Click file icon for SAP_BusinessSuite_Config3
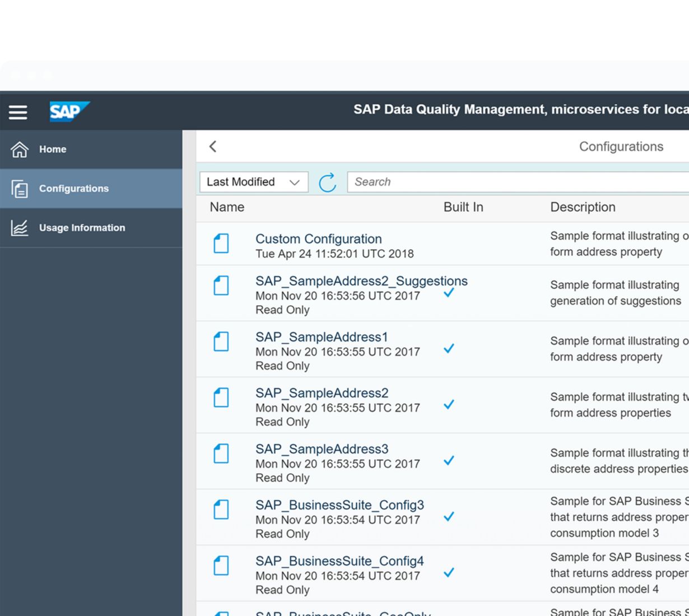The height and width of the screenshot is (616, 689). pos(221,510)
